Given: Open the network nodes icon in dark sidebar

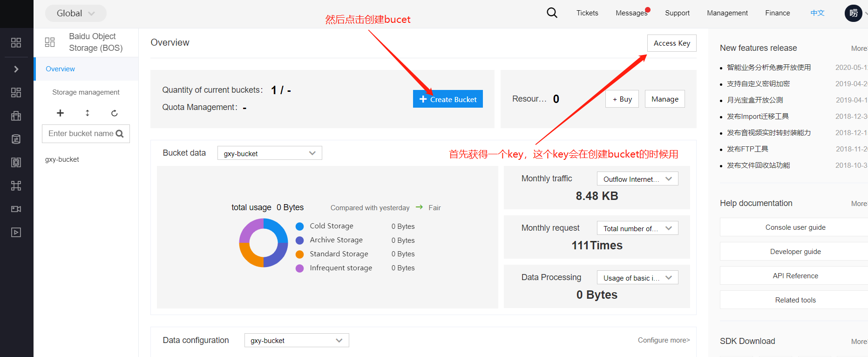Looking at the screenshot, I should (x=16, y=185).
